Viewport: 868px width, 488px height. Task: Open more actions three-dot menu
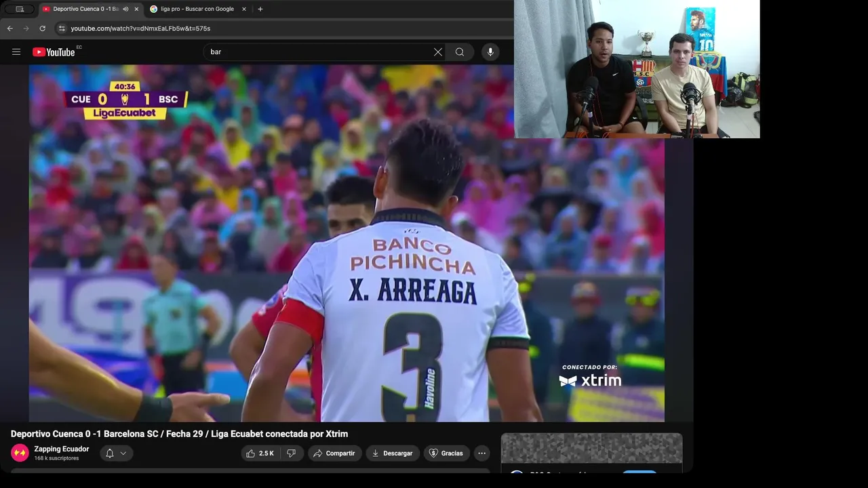[481, 453]
